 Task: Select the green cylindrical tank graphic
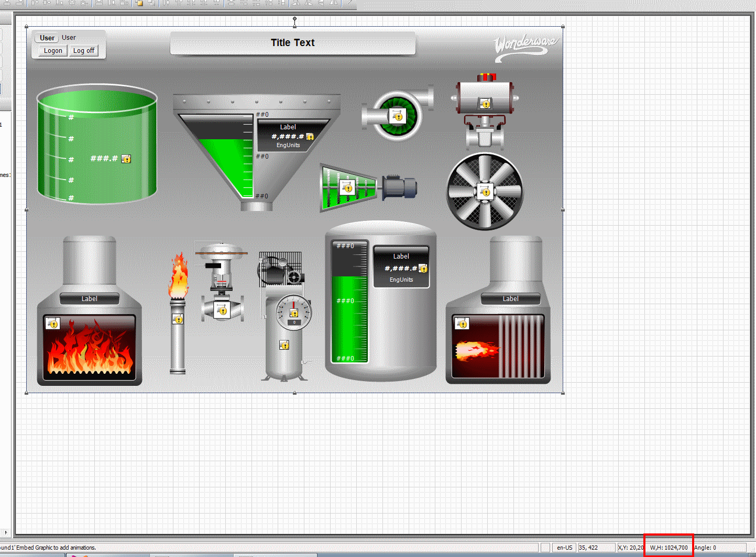click(x=97, y=144)
